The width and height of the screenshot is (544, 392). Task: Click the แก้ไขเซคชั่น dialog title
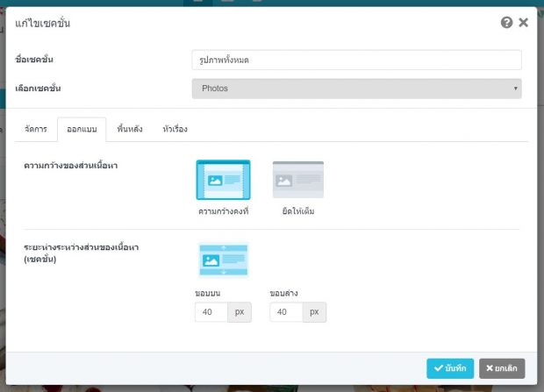43,24
